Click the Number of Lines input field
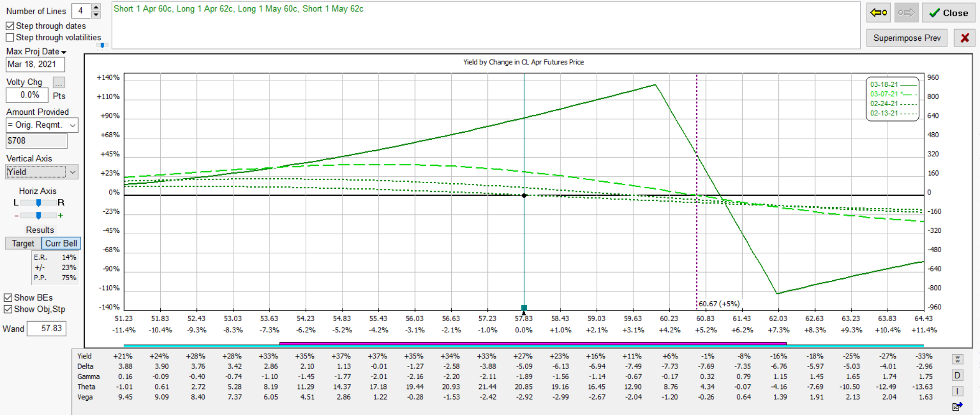Screen dimensions: 980x415 tap(81, 11)
